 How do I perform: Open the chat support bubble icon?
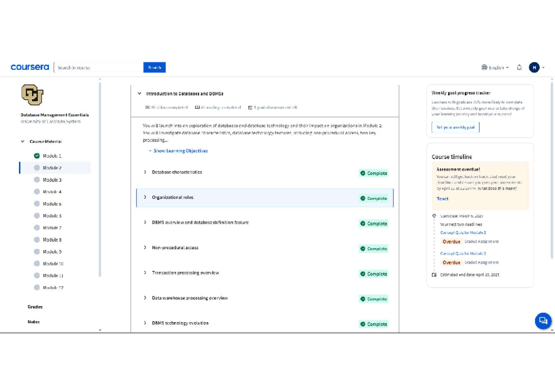[543, 321]
